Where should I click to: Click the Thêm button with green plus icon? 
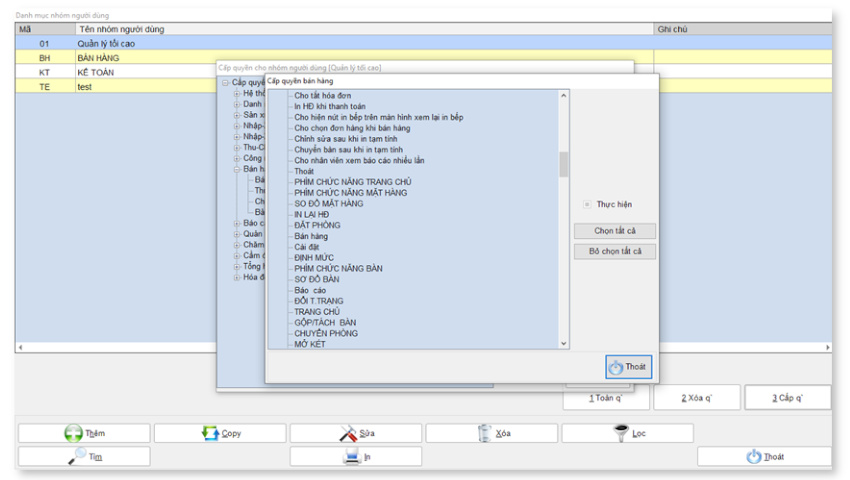tap(84, 433)
